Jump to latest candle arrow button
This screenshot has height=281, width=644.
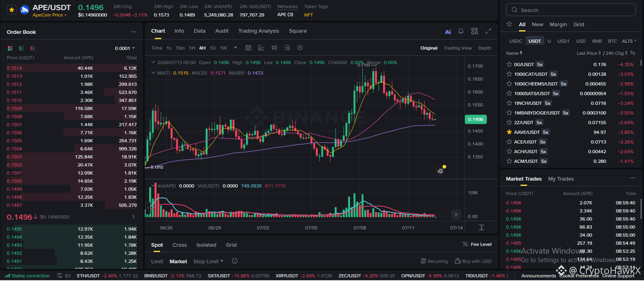click(456, 214)
